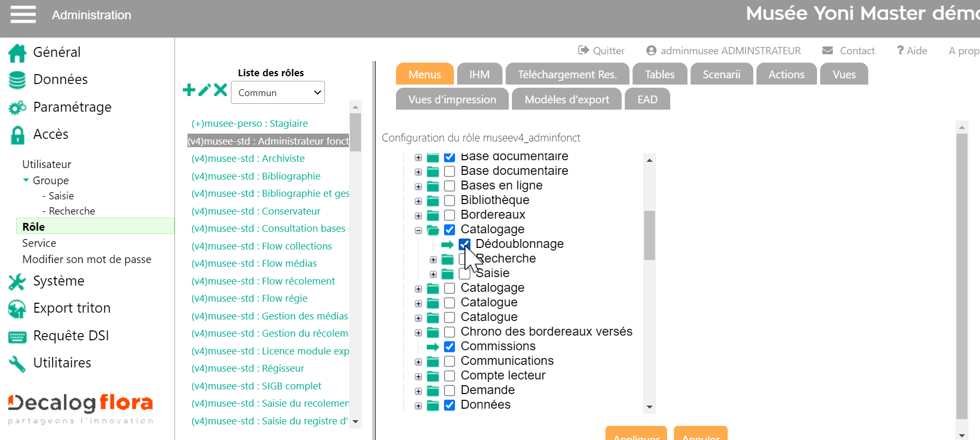This screenshot has width=980, height=440.
Task: Open Général via the home icon
Action: click(17, 53)
